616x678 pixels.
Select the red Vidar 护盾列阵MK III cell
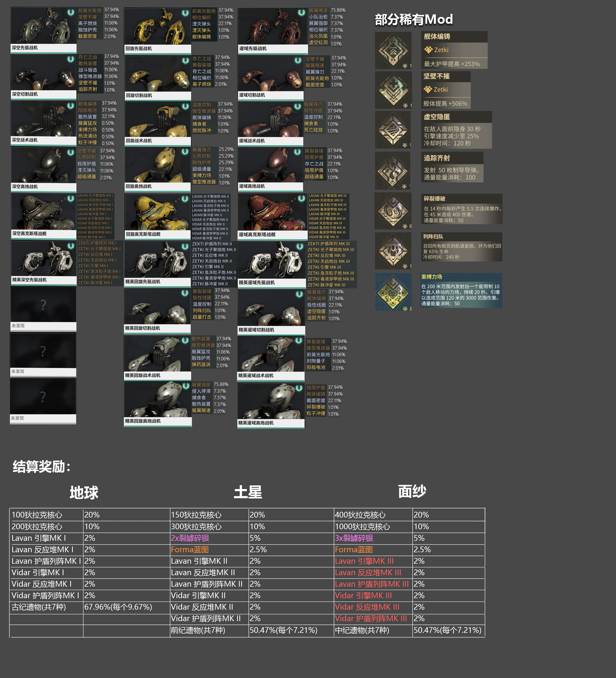coord(373,618)
